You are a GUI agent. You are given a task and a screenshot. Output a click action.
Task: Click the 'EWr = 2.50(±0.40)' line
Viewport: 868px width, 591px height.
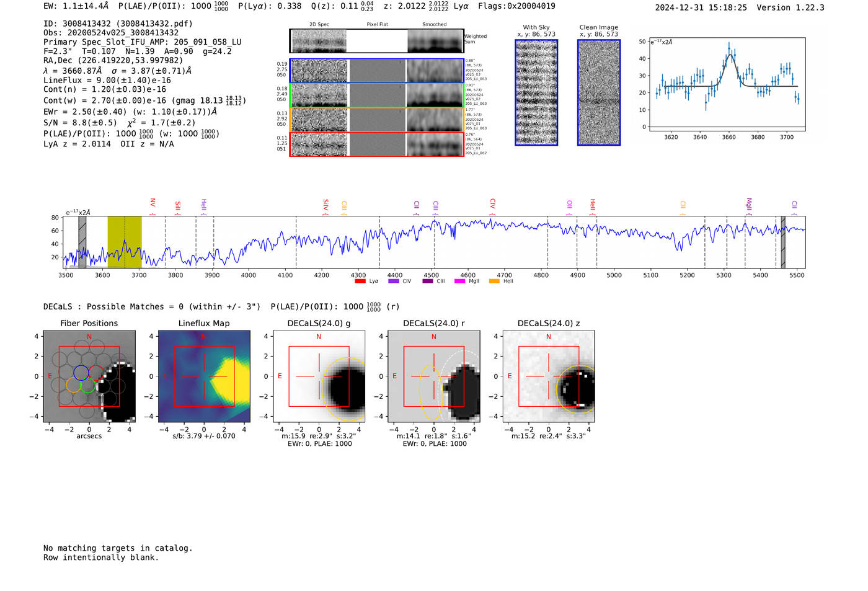[x=130, y=112]
